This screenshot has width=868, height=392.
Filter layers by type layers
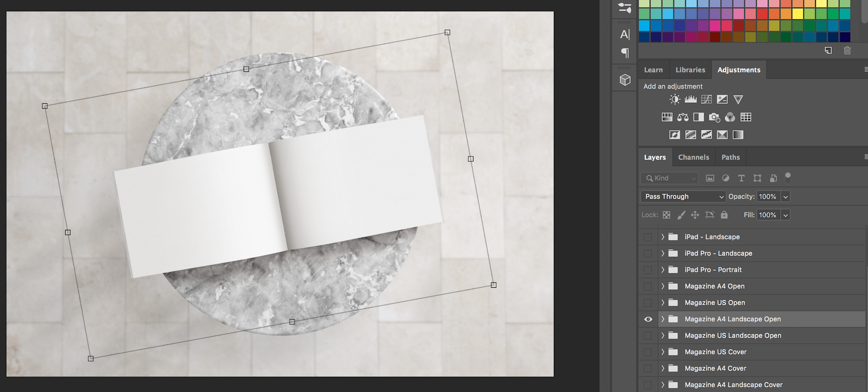(x=742, y=178)
